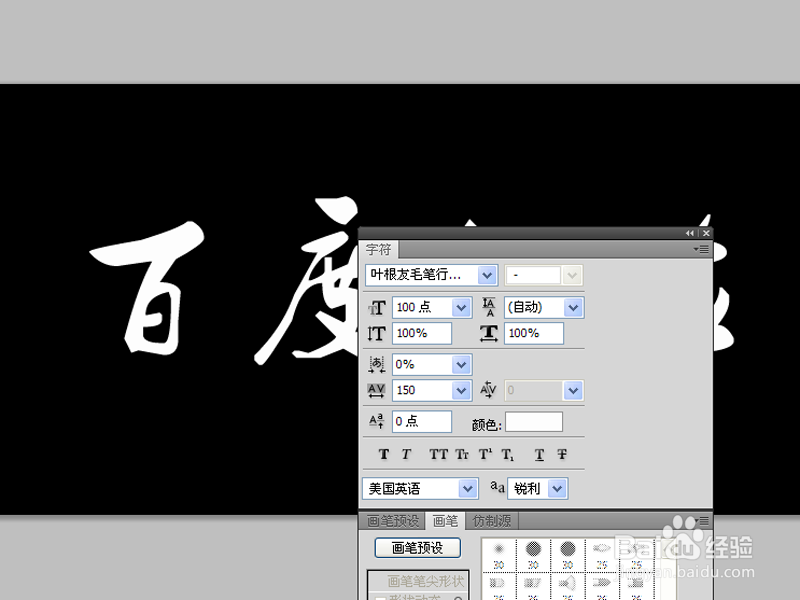Click the font size icon
Image resolution: width=800 pixels, height=600 pixels.
[x=377, y=308]
